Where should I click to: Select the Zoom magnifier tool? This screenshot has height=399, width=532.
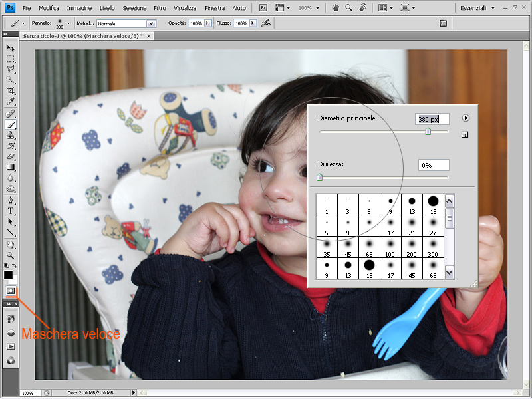pos(11,255)
